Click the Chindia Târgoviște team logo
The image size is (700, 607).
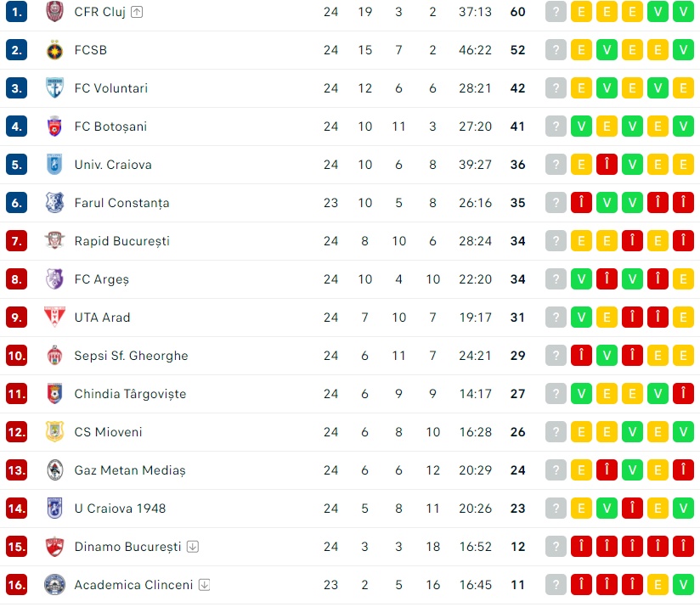tap(54, 394)
